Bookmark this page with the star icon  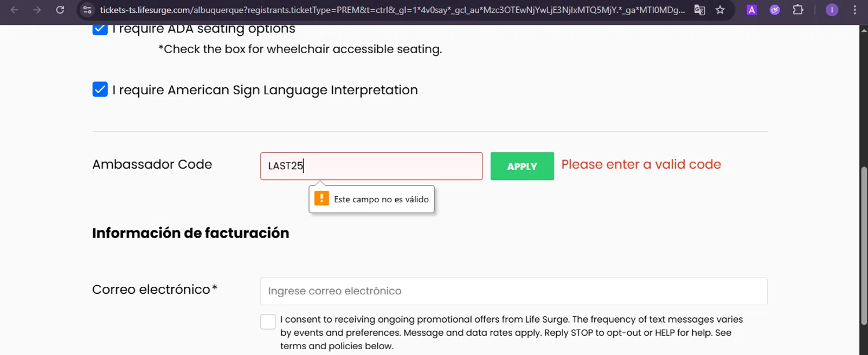pyautogui.click(x=720, y=10)
